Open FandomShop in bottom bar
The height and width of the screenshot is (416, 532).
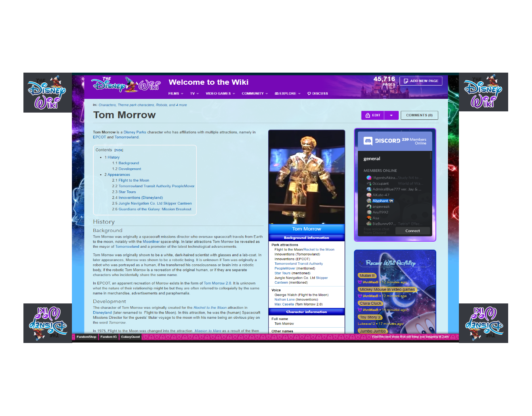(x=86, y=337)
